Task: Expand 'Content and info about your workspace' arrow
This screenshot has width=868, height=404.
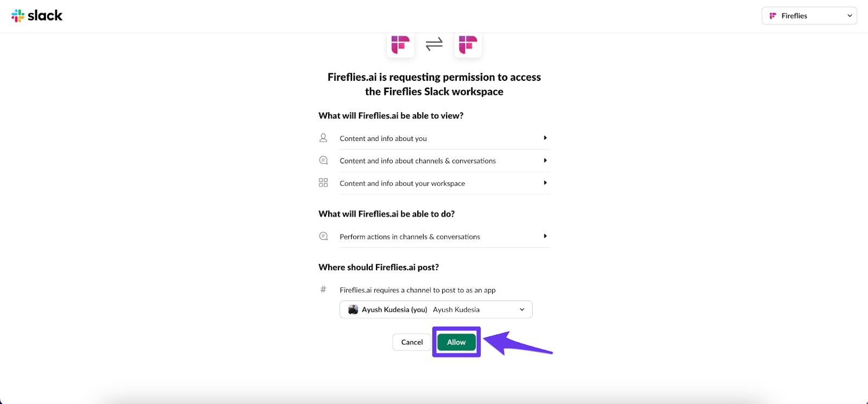Action: pyautogui.click(x=545, y=183)
